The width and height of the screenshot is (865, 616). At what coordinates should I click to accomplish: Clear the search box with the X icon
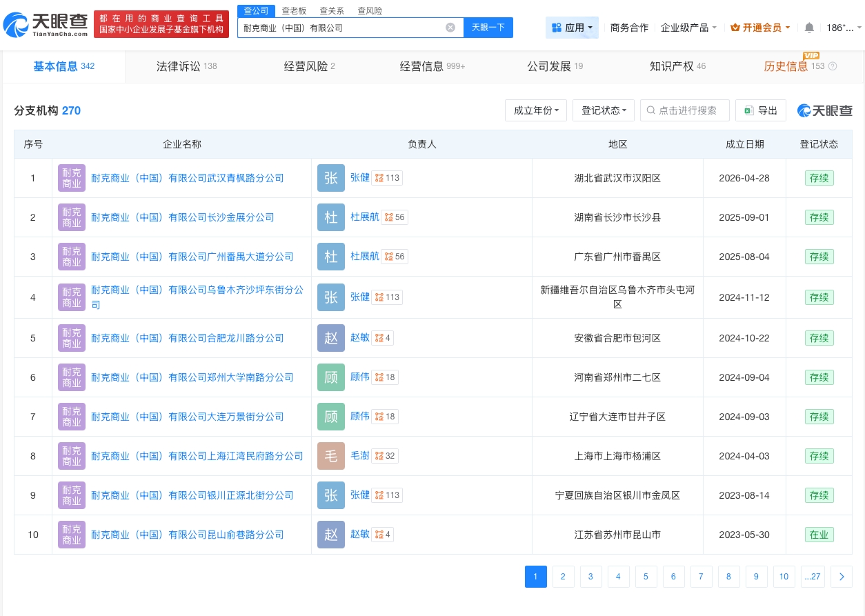pyautogui.click(x=450, y=28)
